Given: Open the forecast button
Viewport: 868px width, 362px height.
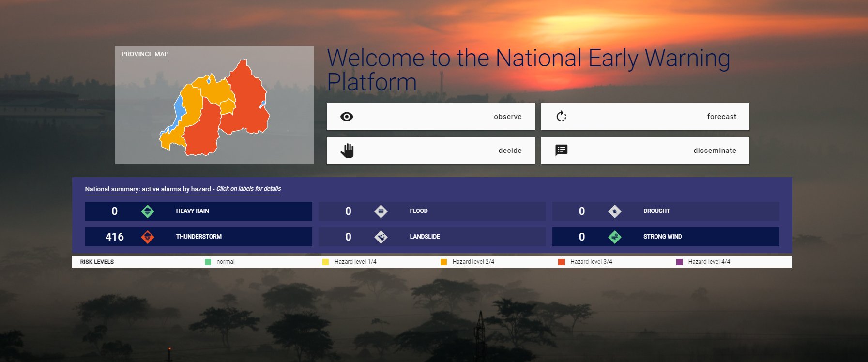Looking at the screenshot, I should click(645, 117).
